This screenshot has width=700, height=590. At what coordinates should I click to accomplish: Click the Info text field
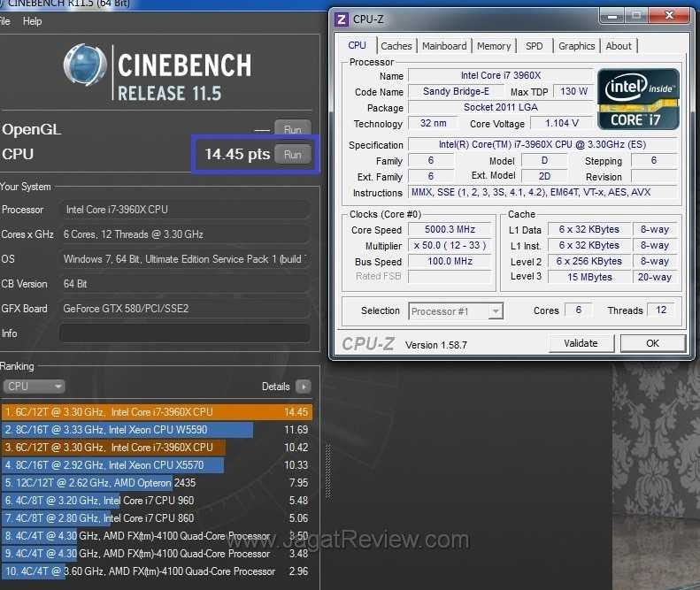[184, 333]
